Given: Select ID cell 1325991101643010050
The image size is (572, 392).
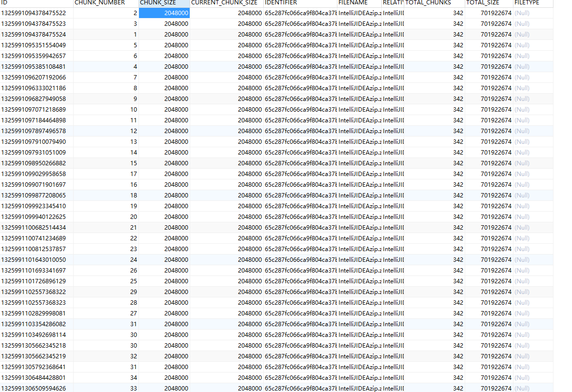Looking at the screenshot, I should (37, 260).
